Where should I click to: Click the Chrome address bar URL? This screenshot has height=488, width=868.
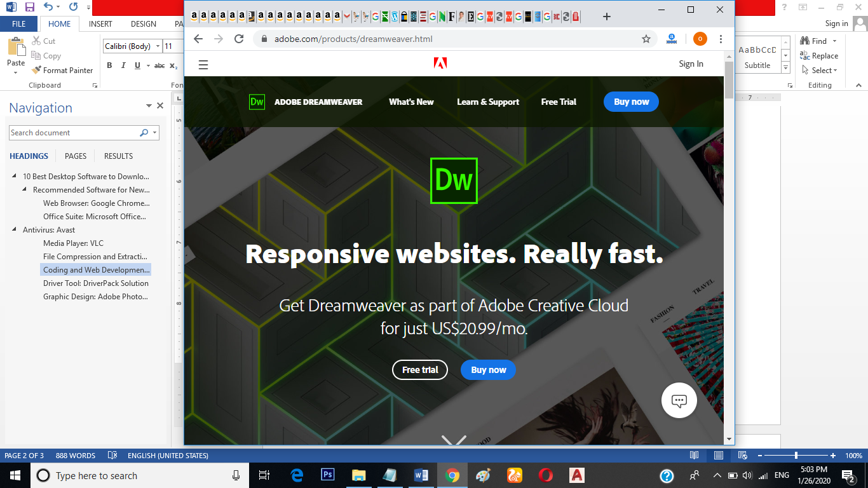tap(353, 39)
